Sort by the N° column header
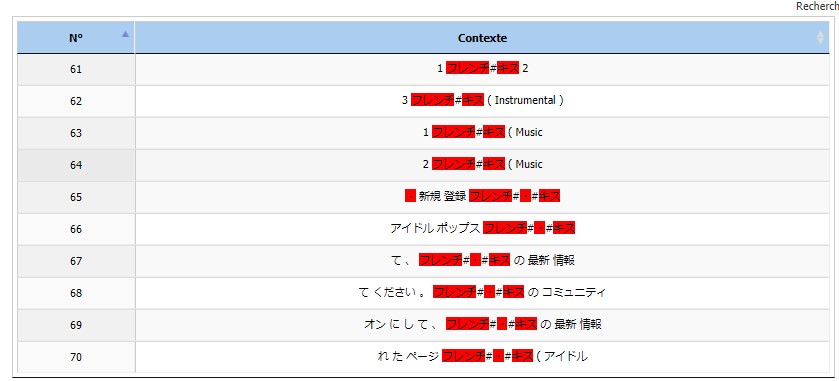 [x=76, y=38]
